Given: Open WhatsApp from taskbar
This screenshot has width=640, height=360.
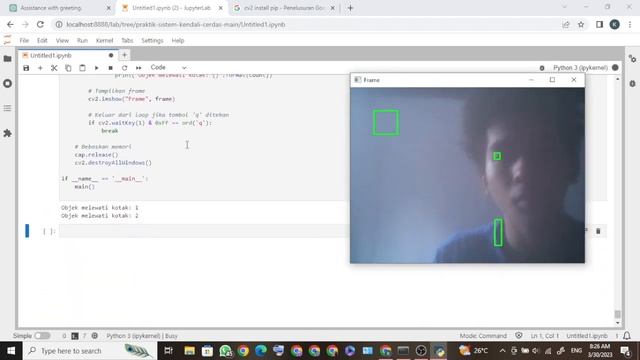Looking at the screenshot, I should [x=225, y=351].
